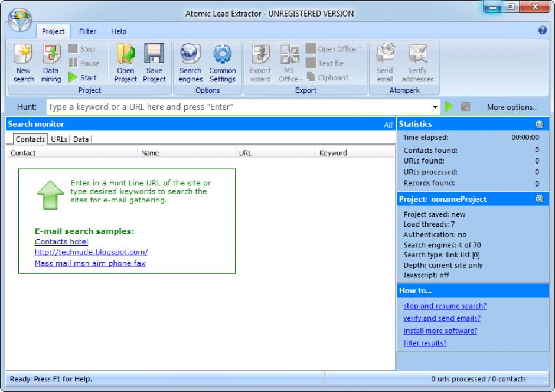Click 'Search type: link list [0]' text

click(442, 254)
